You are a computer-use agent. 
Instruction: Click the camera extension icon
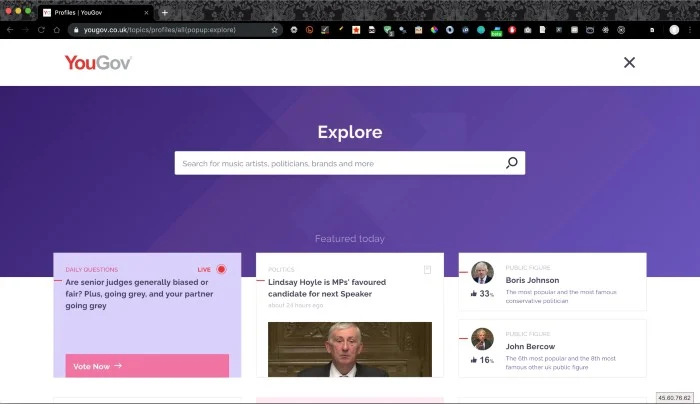[x=528, y=30]
